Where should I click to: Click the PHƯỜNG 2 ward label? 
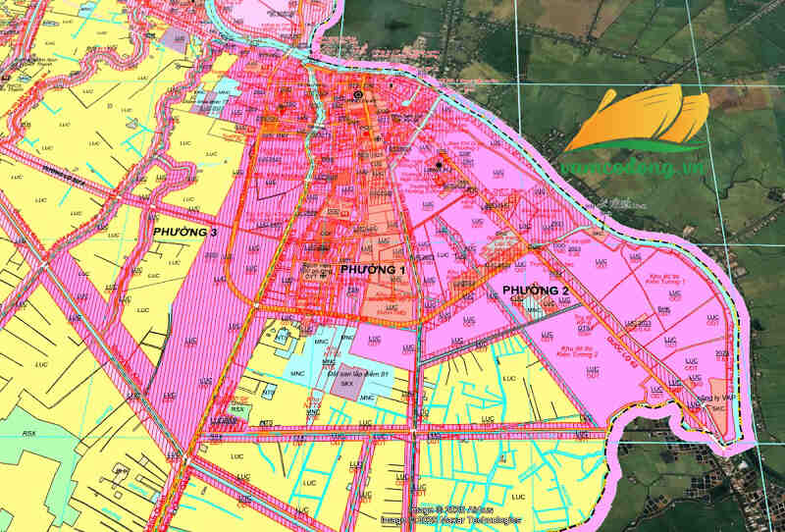click(535, 290)
